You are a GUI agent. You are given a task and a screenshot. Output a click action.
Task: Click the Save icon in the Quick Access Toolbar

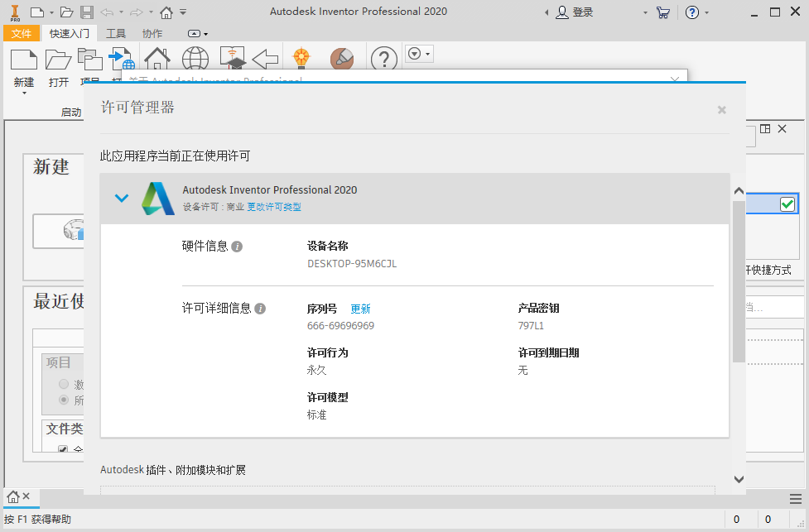click(87, 11)
